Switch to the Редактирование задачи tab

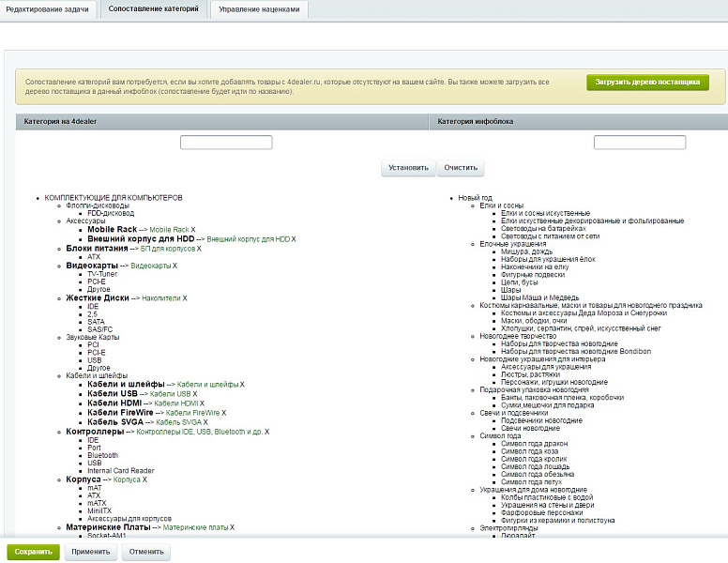[x=46, y=8]
